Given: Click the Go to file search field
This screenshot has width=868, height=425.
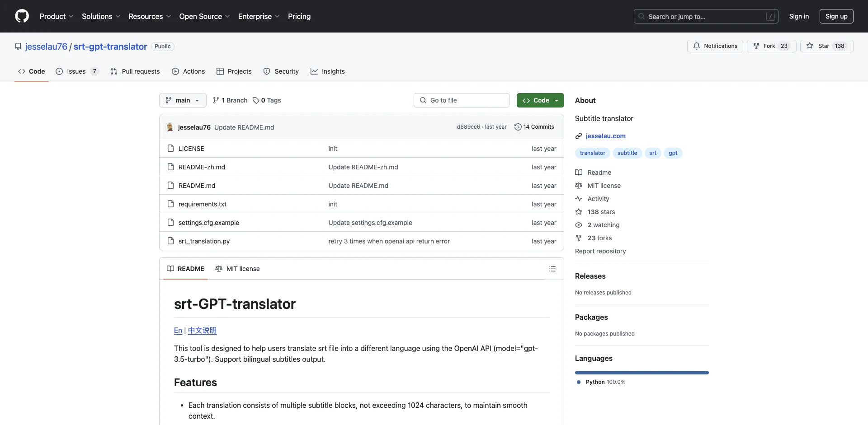Looking at the screenshot, I should click(462, 100).
